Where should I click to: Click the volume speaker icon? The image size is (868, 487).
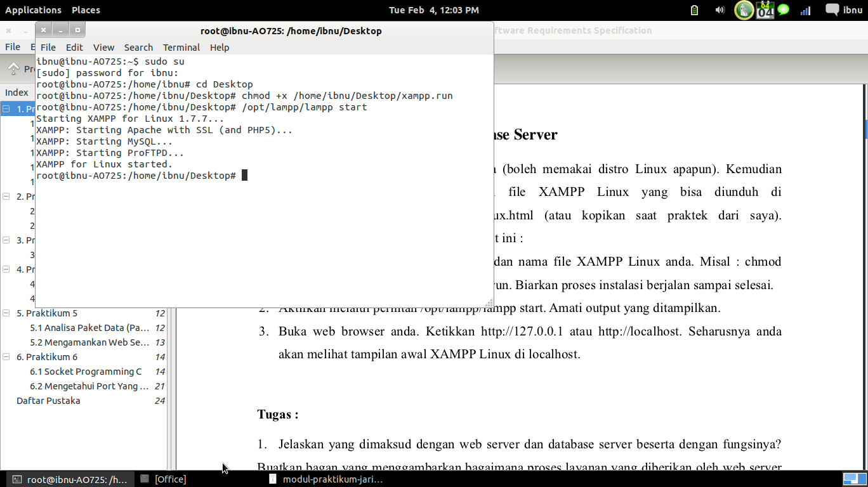720,10
